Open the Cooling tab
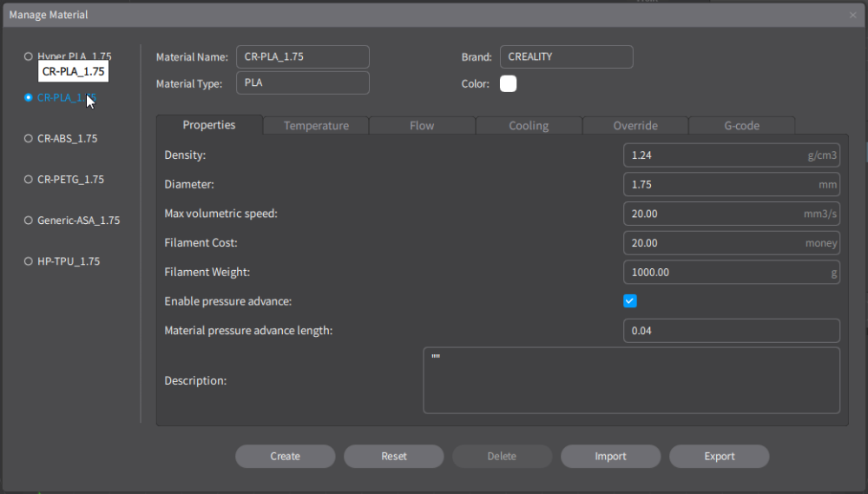Image resolution: width=868 pixels, height=494 pixels. click(529, 126)
